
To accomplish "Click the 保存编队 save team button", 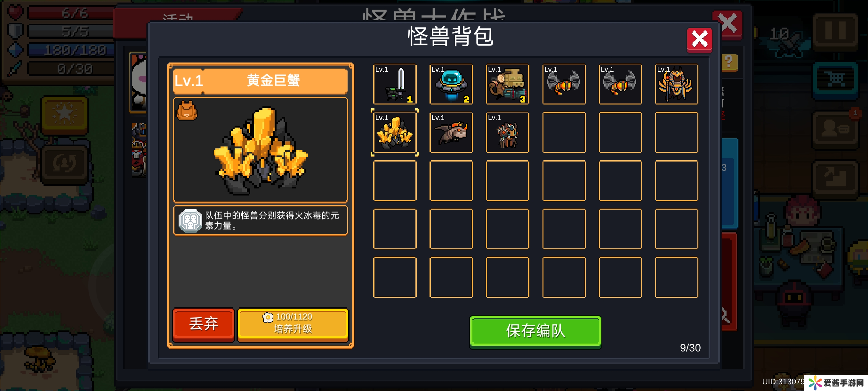I will 535,331.
